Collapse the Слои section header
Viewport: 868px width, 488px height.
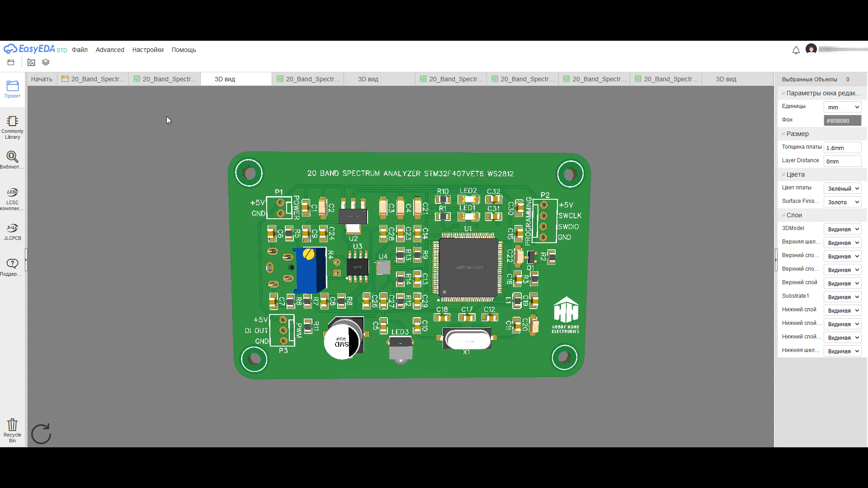point(792,215)
